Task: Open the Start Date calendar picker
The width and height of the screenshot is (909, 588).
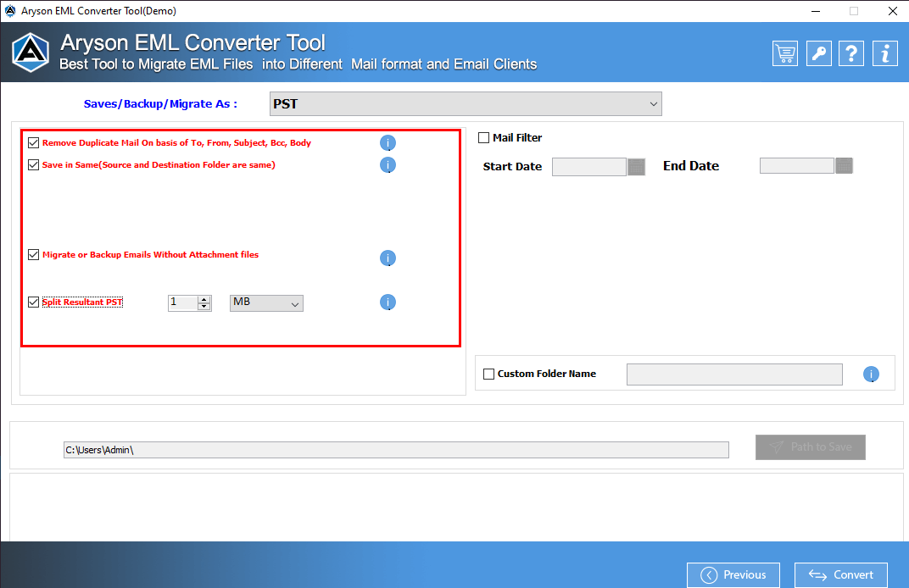Action: [637, 167]
